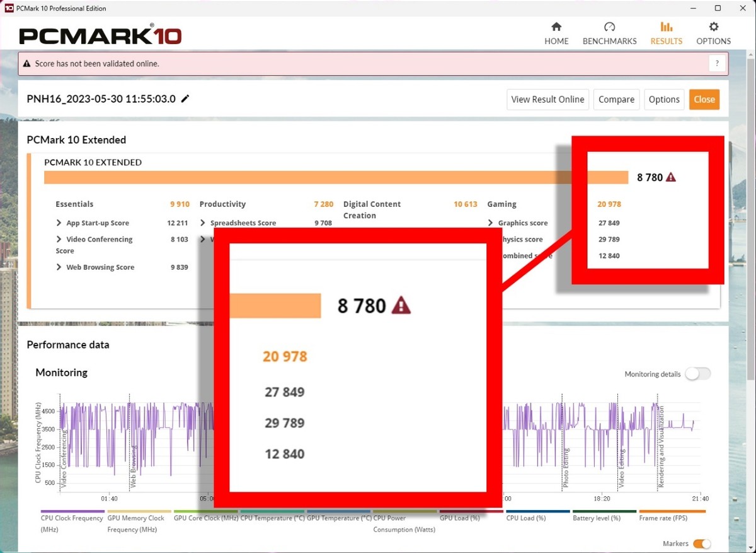Viewport: 756px width, 553px height.
Task: Open the OPTIONS tab
Action: click(713, 34)
